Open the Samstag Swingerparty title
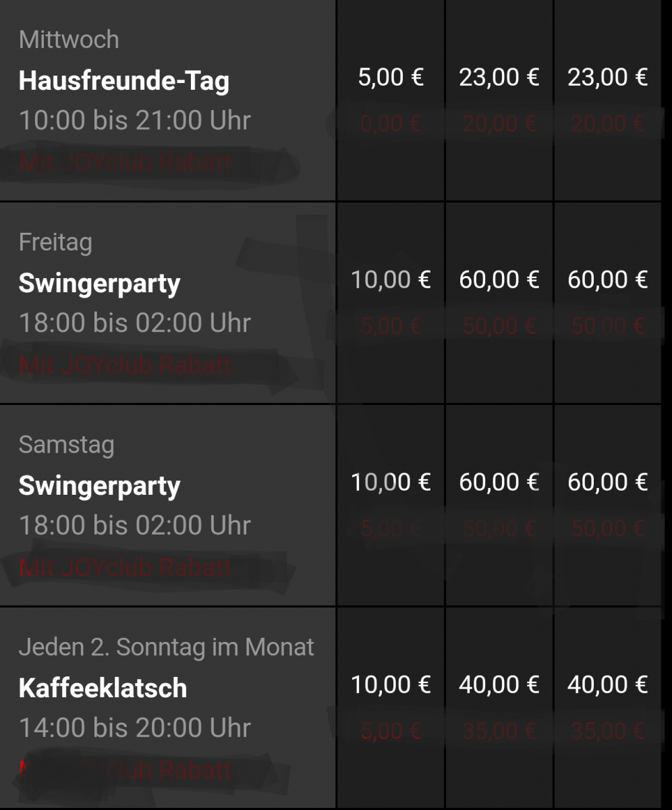This screenshot has height=810, width=672. coord(99,486)
